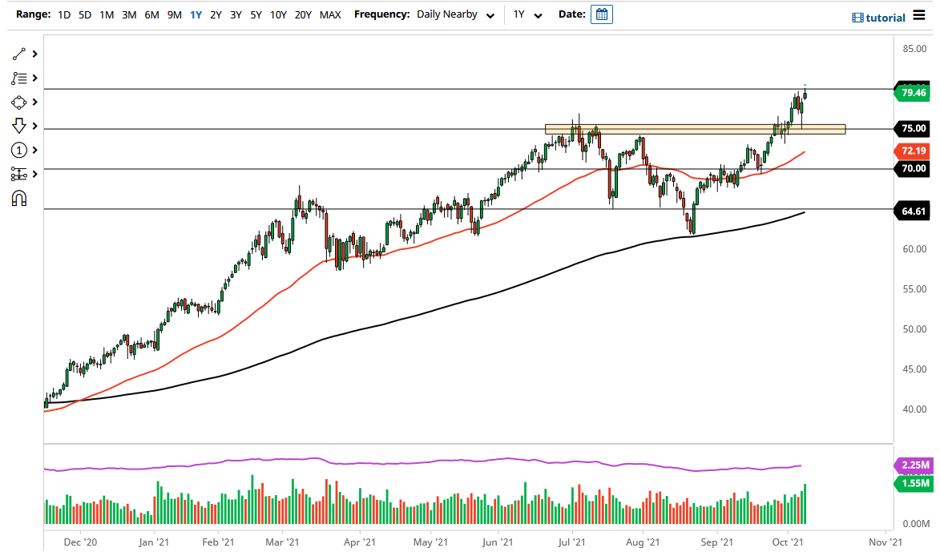Switch to the MAX range
The height and width of the screenshot is (560, 940).
(330, 14)
